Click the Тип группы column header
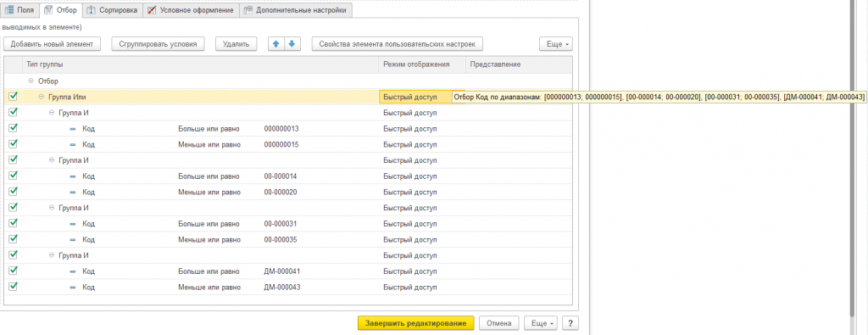Image resolution: width=868 pixels, height=335 pixels. (x=200, y=64)
